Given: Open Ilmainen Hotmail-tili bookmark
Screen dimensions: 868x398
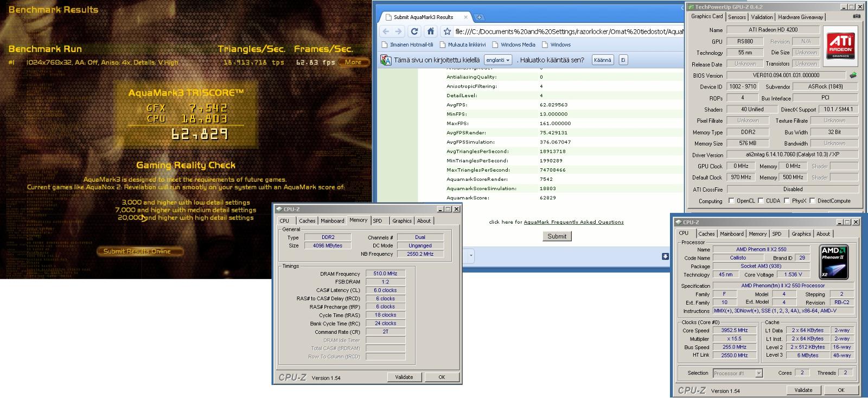Looking at the screenshot, I should (407, 45).
